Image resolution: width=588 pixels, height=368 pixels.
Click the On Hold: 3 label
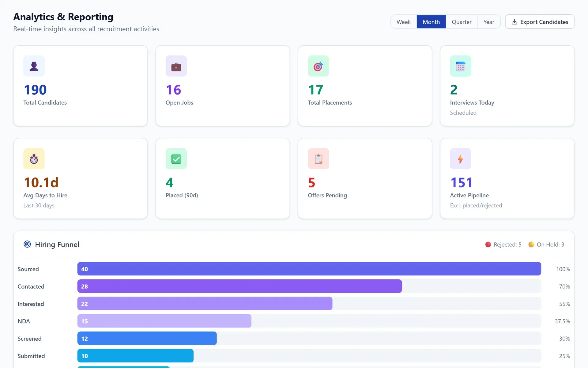550,244
